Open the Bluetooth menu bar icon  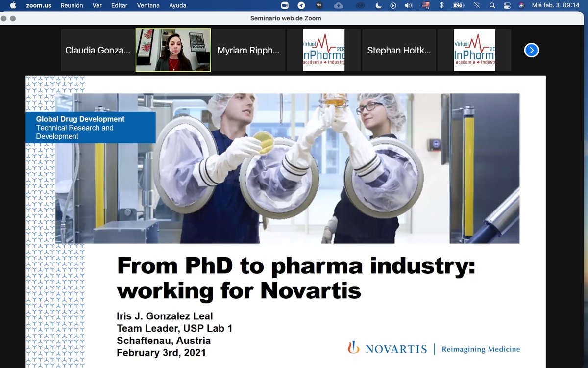pos(441,5)
